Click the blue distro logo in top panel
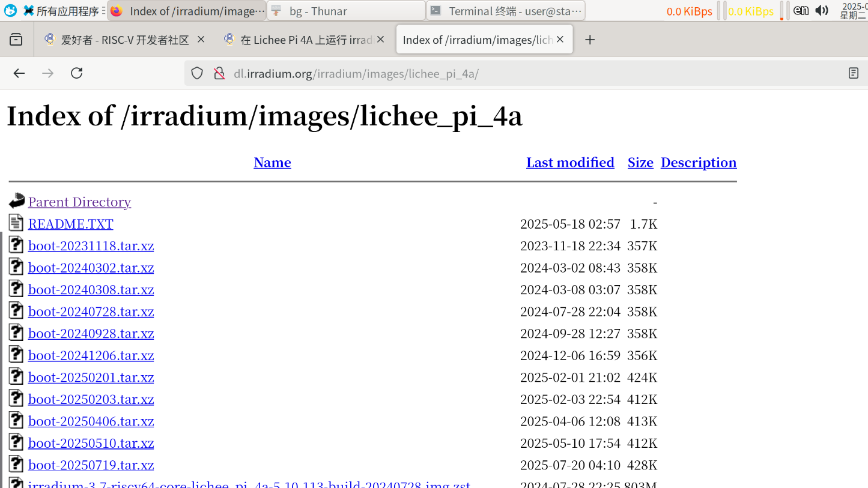The image size is (868, 488). tap(10, 10)
